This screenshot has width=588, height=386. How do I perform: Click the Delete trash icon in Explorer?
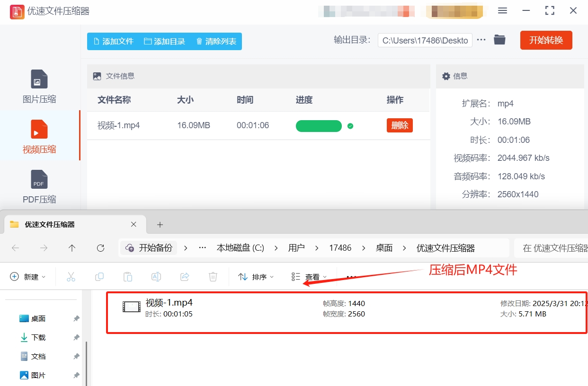pyautogui.click(x=213, y=277)
